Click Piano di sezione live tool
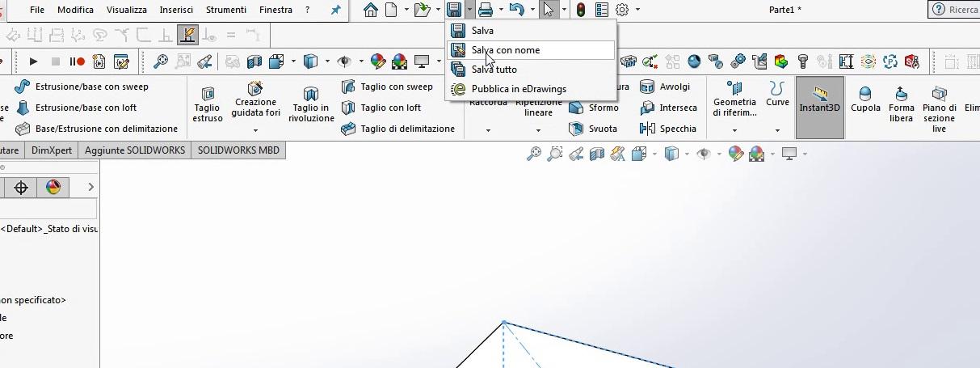This screenshot has width=980, height=368. pyautogui.click(x=939, y=108)
